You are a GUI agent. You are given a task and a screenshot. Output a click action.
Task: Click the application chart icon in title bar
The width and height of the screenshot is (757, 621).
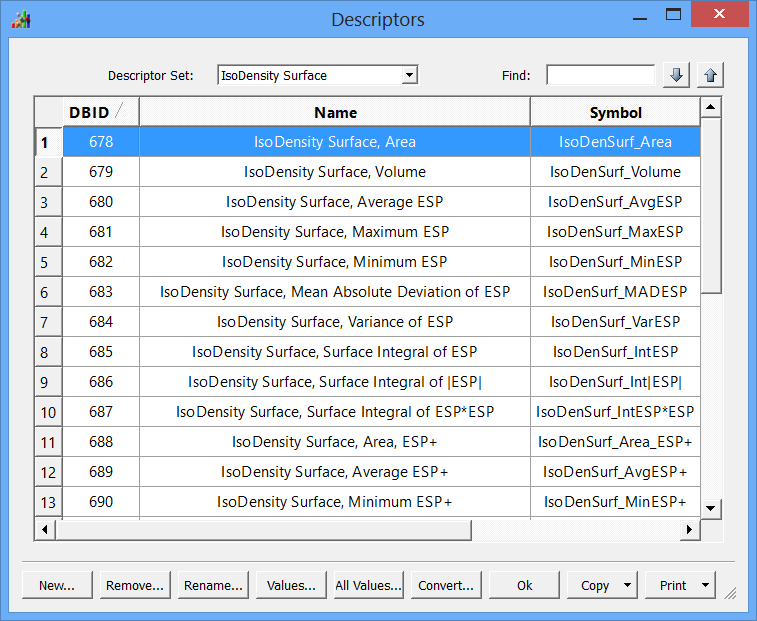(21, 20)
